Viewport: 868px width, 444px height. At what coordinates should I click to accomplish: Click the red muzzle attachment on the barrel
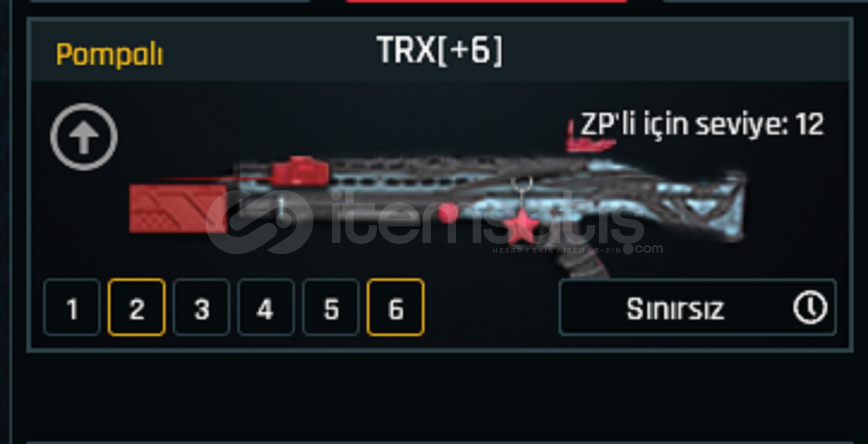pyautogui.click(x=178, y=209)
